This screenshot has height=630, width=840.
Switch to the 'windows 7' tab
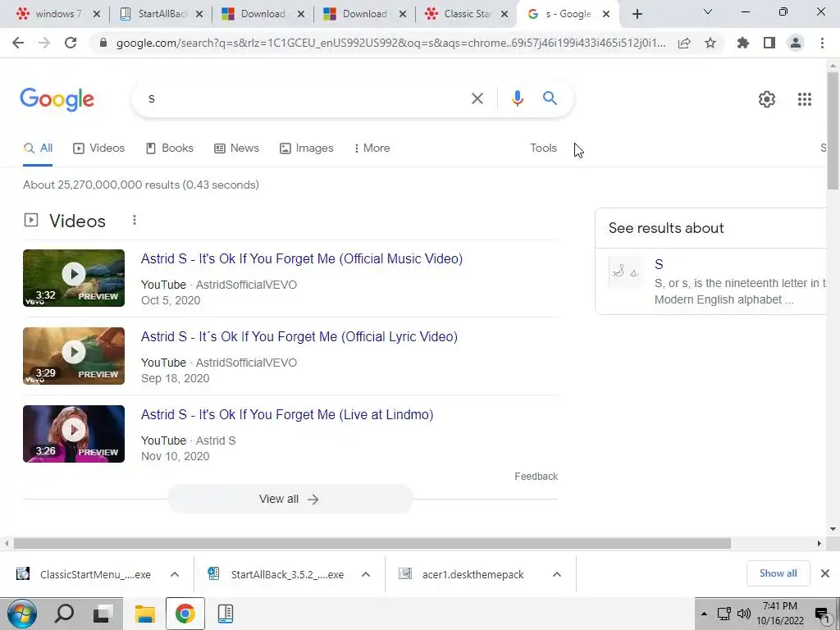coord(57,14)
